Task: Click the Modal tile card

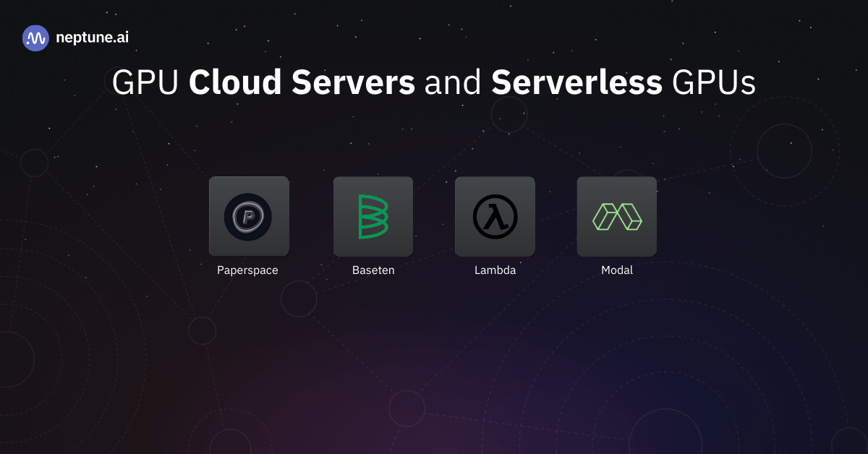Action: pos(616,216)
